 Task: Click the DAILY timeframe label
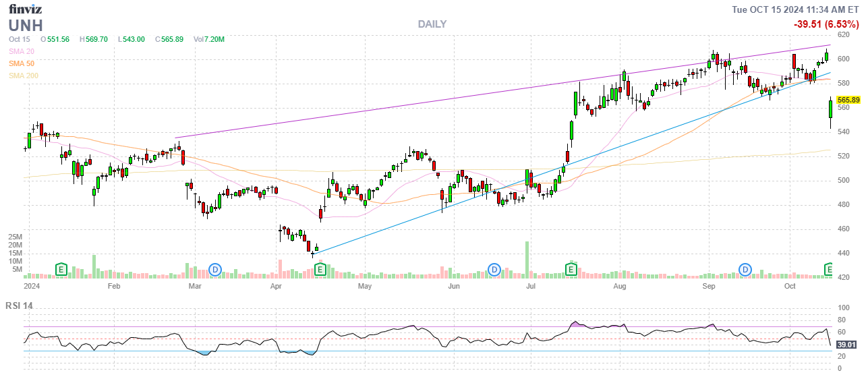point(432,24)
